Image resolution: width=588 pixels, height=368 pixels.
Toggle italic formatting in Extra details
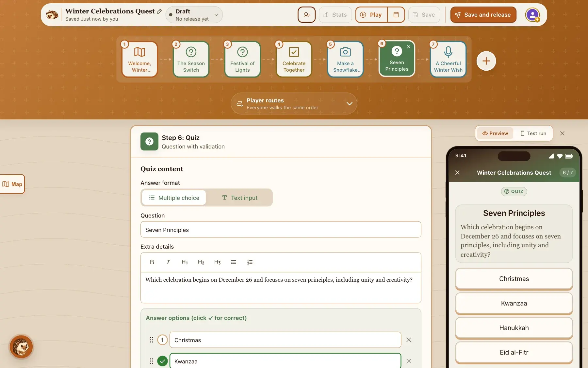[x=168, y=262]
